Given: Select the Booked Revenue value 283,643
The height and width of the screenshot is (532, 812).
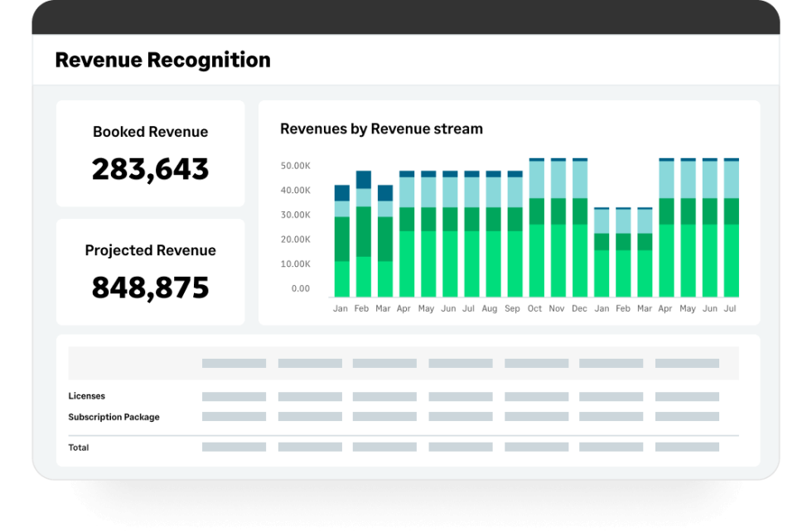Looking at the screenshot, I should pos(150,169).
